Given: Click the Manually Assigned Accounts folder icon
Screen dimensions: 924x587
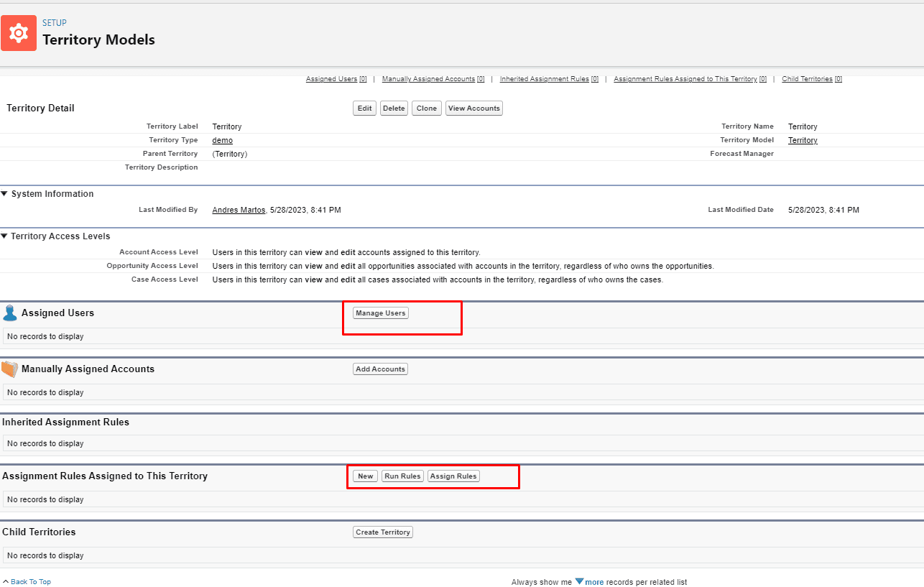Looking at the screenshot, I should tap(9, 369).
